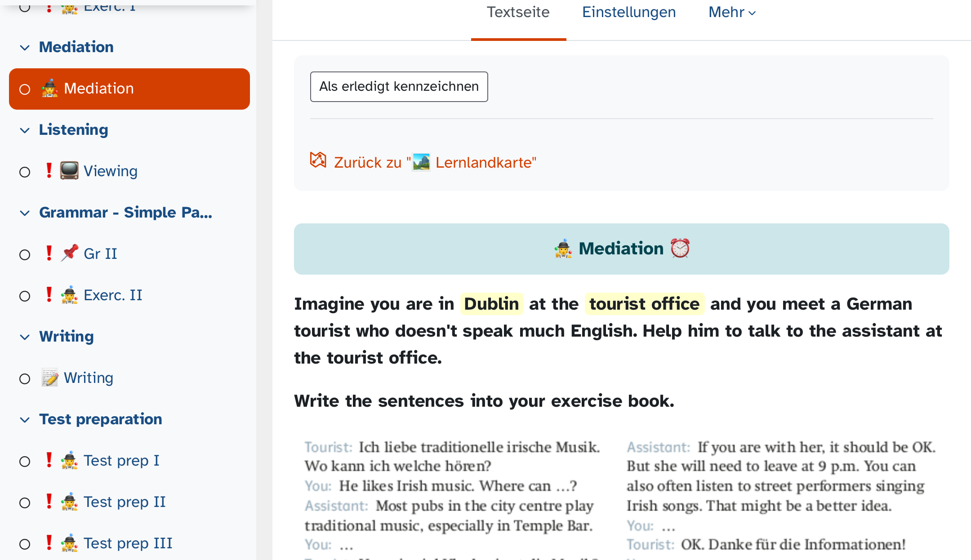This screenshot has height=560, width=971.
Task: Click the pushpin icon beside Gr II
Action: 69,253
